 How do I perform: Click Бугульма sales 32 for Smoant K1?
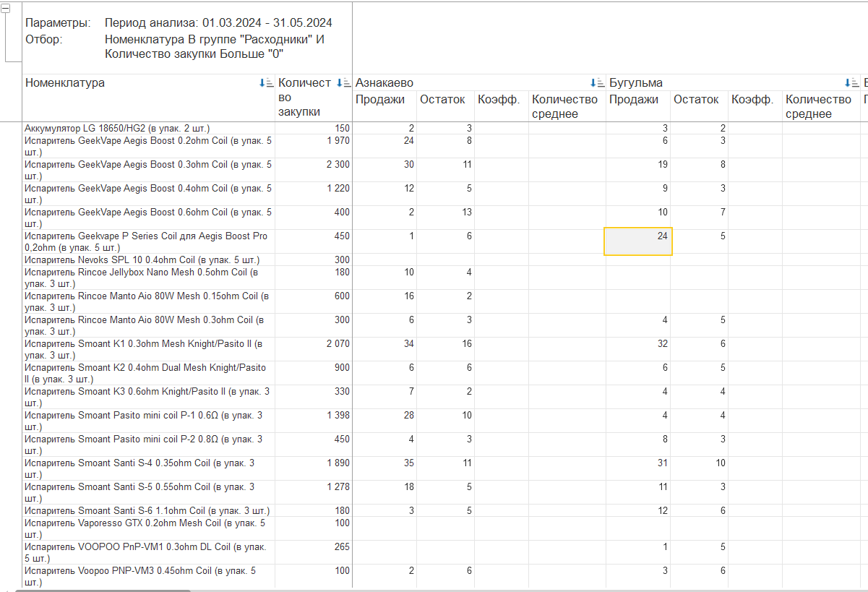tap(663, 343)
